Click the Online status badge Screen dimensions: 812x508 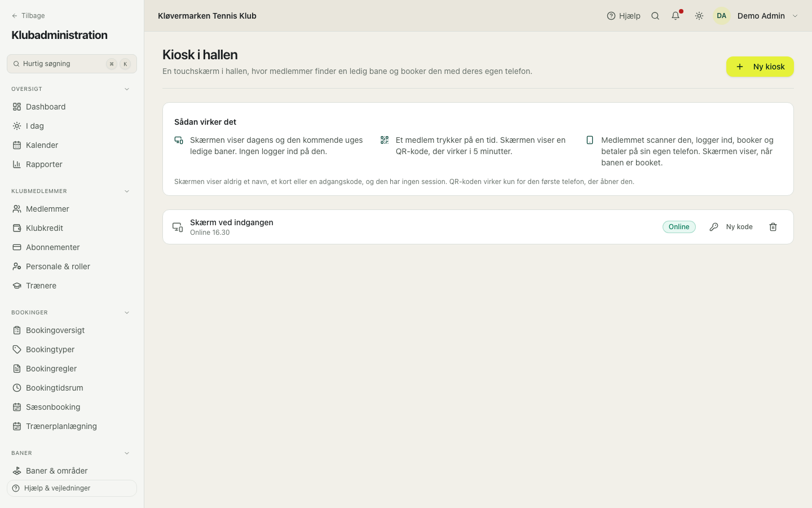click(679, 227)
